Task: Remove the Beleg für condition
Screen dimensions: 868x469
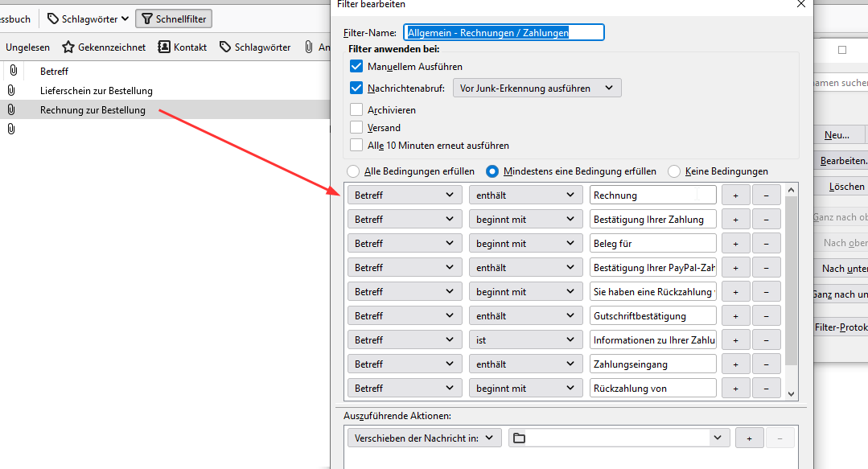Action: pyautogui.click(x=766, y=243)
